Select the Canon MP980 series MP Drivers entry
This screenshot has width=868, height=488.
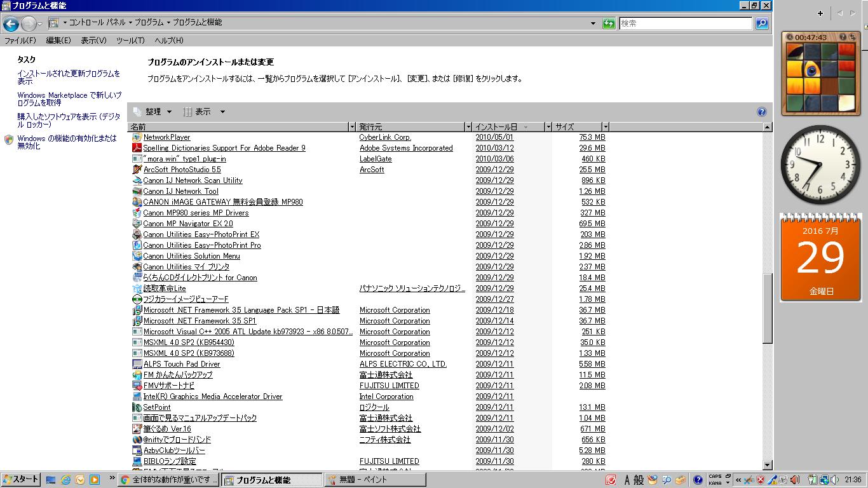click(x=196, y=213)
